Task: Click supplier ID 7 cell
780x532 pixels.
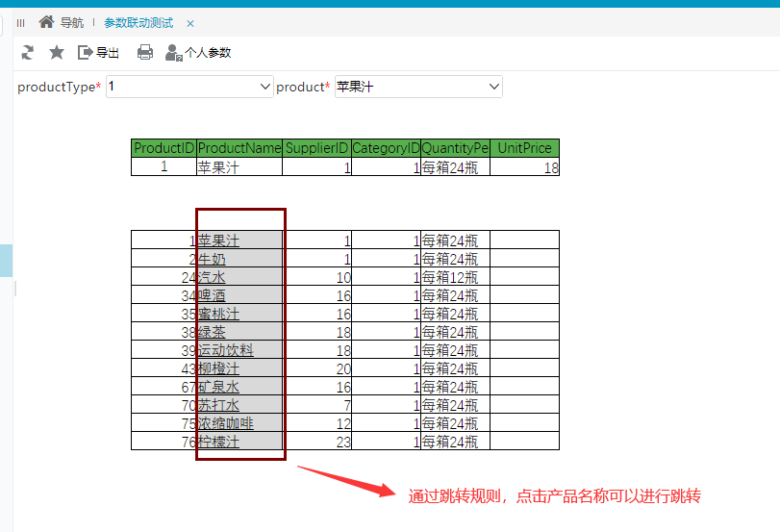Action: (x=316, y=405)
